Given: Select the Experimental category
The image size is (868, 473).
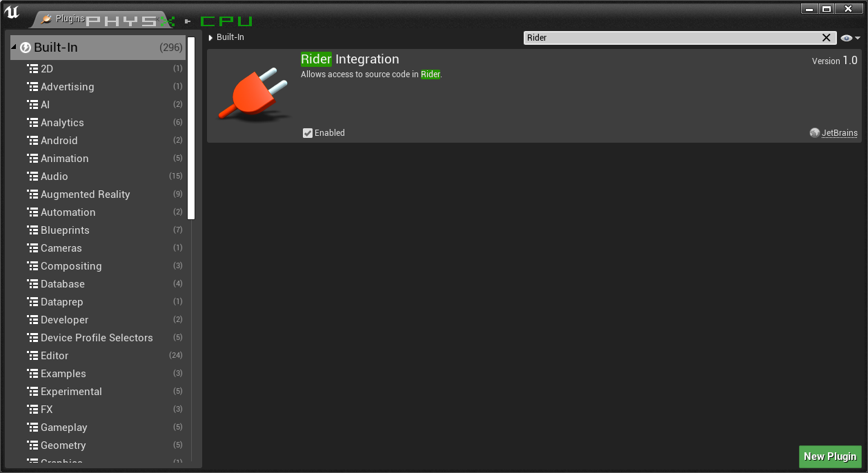Looking at the screenshot, I should pyautogui.click(x=71, y=392).
